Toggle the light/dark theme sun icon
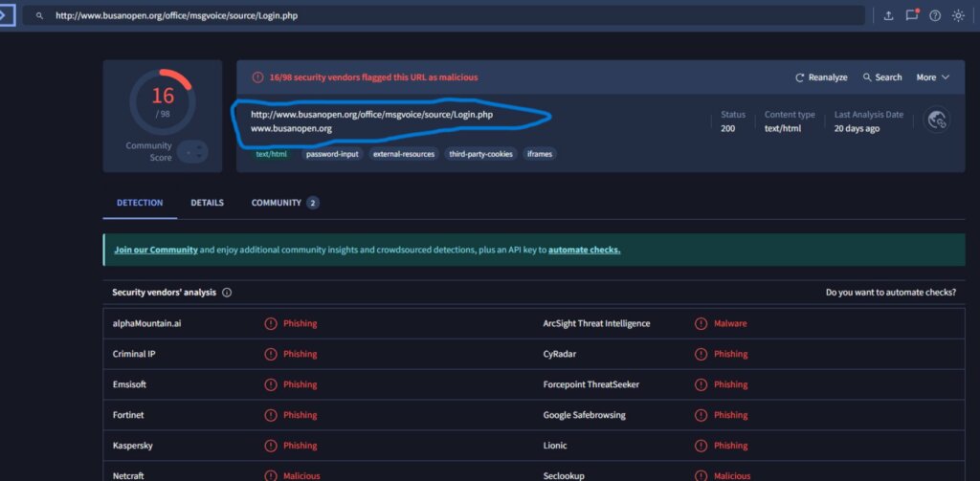The height and width of the screenshot is (481, 980). click(958, 16)
